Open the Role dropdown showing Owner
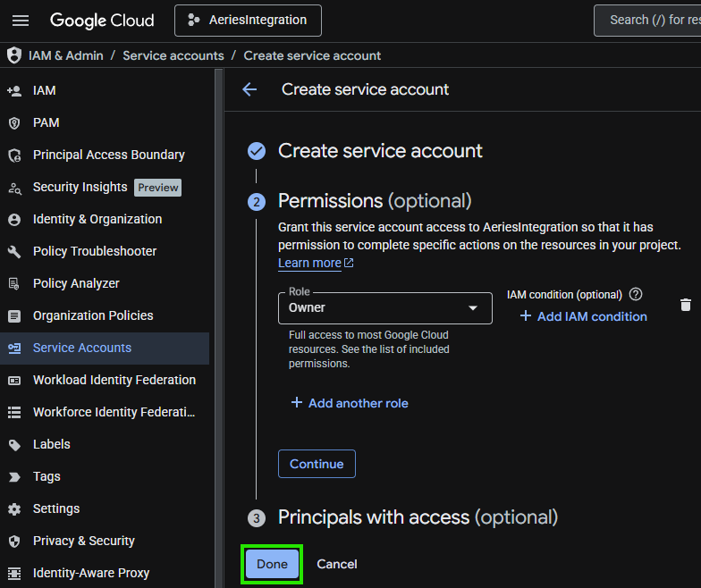Viewport: 701px width, 588px height. pyautogui.click(x=384, y=307)
